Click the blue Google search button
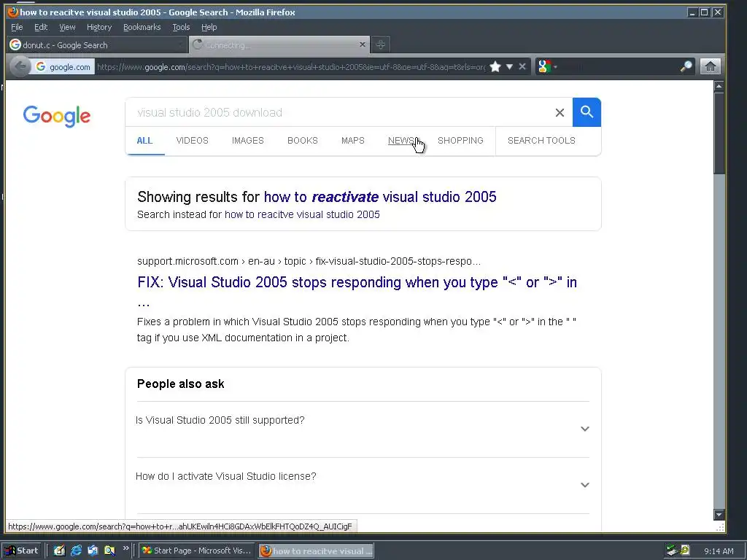 click(587, 112)
